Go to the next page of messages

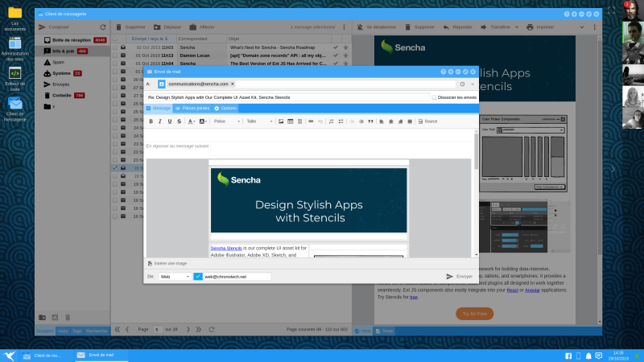click(x=188, y=330)
